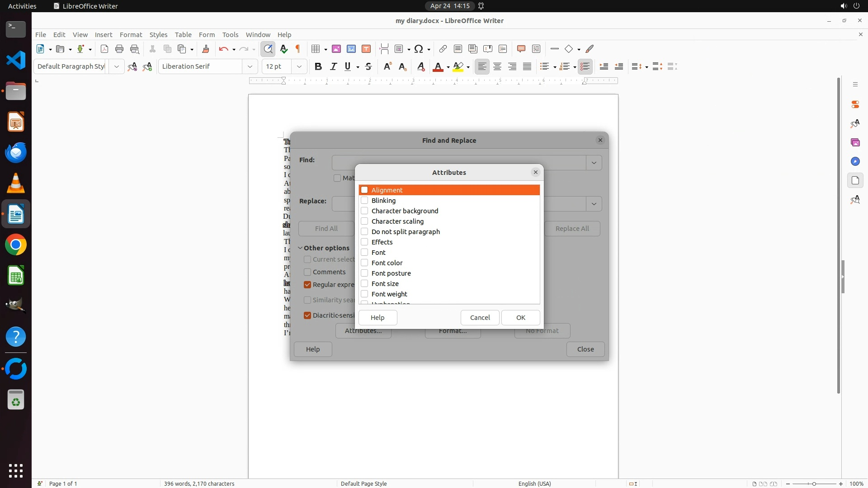Click the Insert Special Character omega icon
The height and width of the screenshot is (488, 868).
point(419,49)
